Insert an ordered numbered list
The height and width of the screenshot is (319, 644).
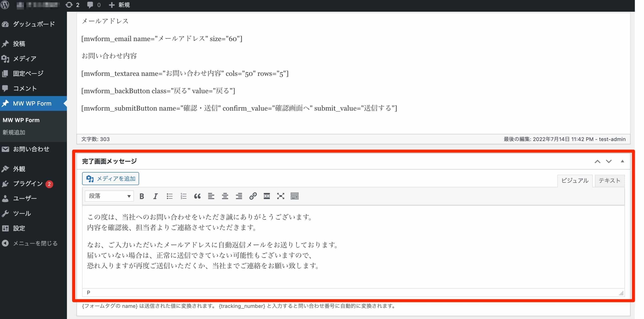[183, 196]
